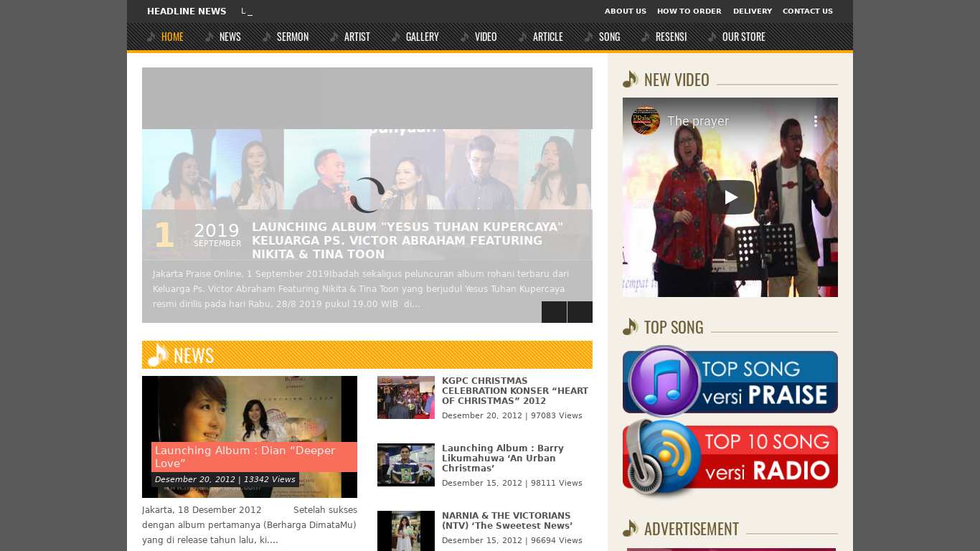980x551 pixels.
Task: Open the YouTube video options menu
Action: pos(815,121)
